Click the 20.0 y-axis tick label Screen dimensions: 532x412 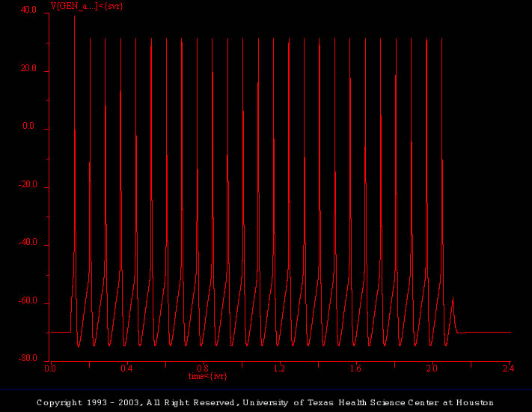click(28, 69)
